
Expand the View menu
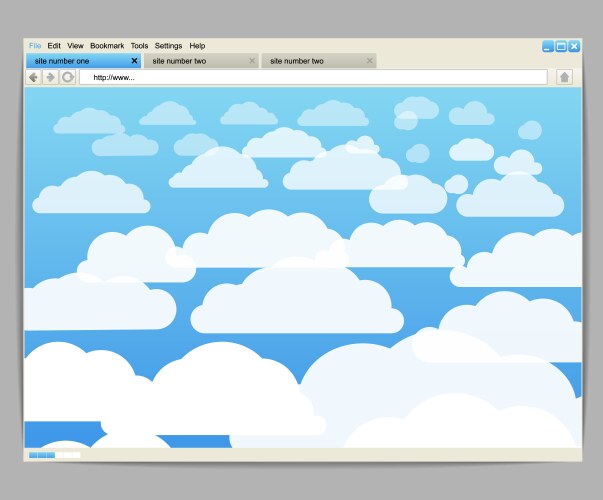click(x=75, y=46)
